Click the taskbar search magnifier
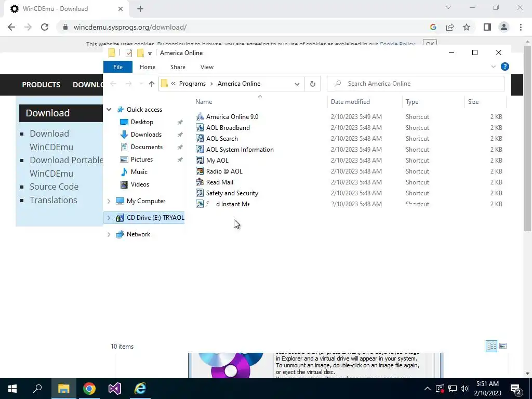The width and height of the screenshot is (532, 399). [37, 389]
